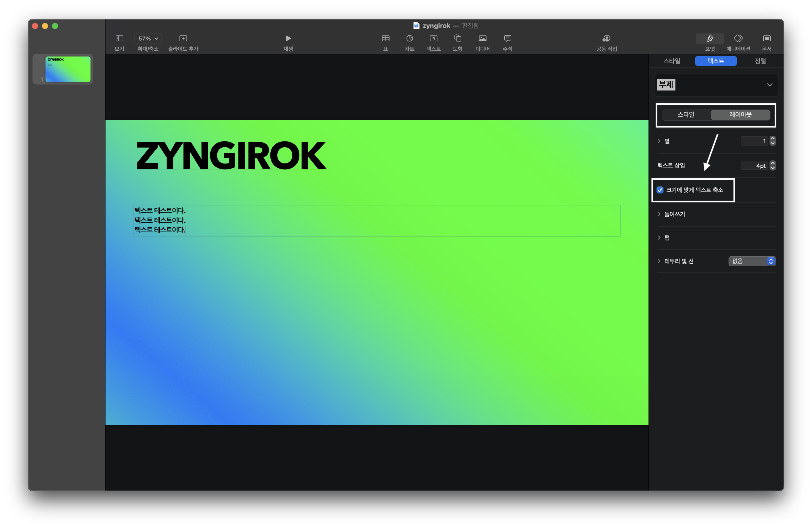Open the Collaborate (공동 작업) icon

tap(606, 38)
